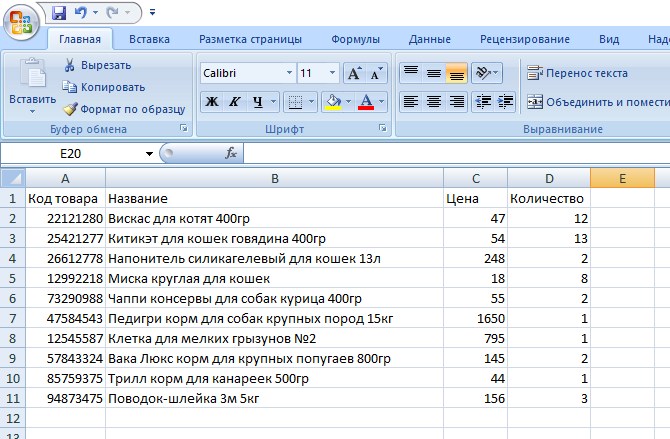Open Данные tab
The image size is (670, 439).
point(429,39)
